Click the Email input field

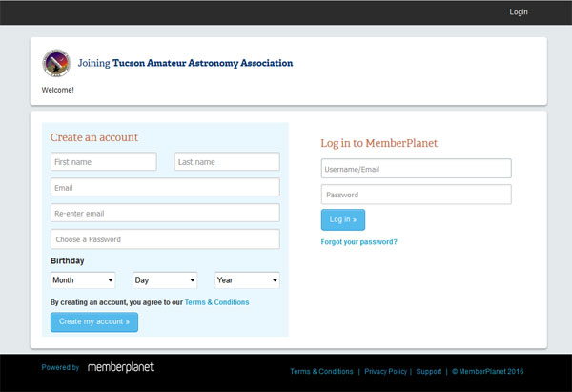(x=165, y=187)
